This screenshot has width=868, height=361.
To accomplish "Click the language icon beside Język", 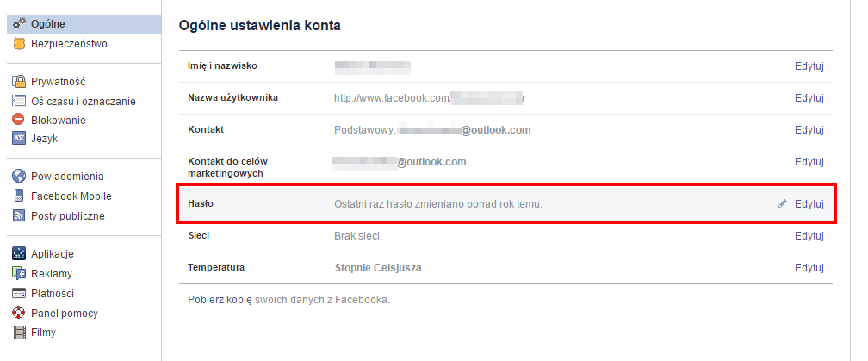I will point(19,139).
